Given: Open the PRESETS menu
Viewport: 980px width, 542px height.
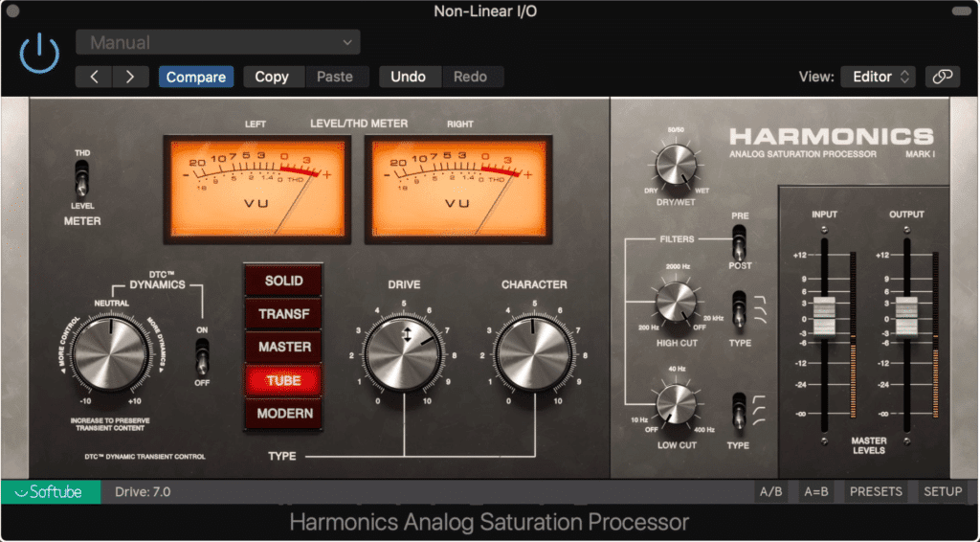Looking at the screenshot, I should tap(876, 492).
